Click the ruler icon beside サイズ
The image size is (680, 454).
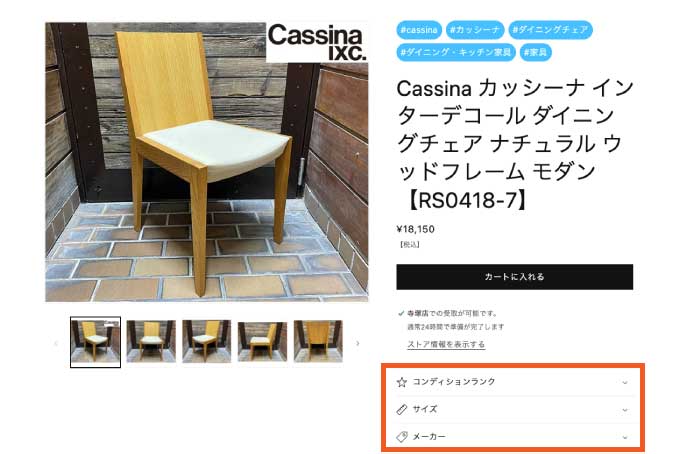[402, 409]
